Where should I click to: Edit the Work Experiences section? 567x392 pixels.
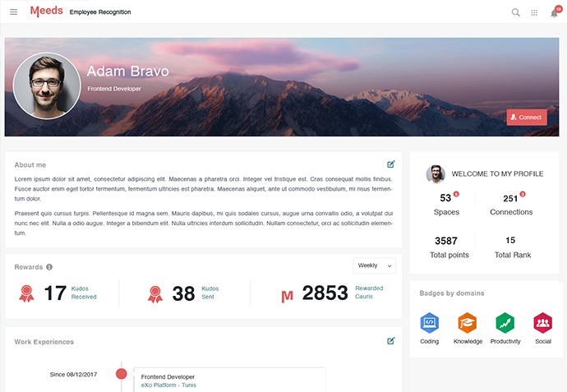click(391, 341)
